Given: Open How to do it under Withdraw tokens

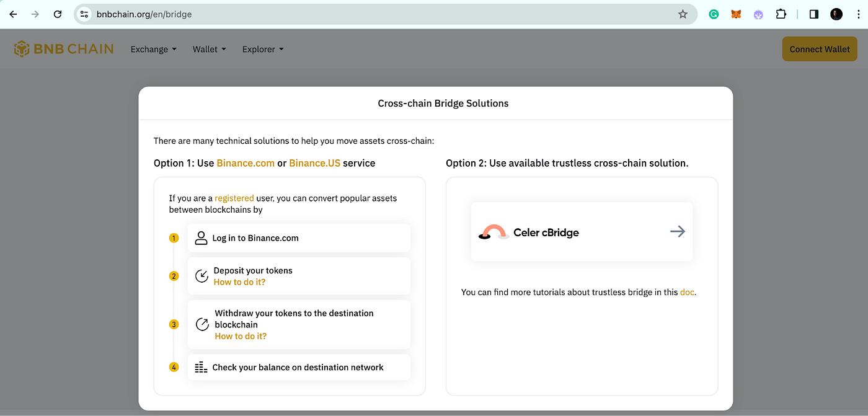Looking at the screenshot, I should 241,336.
